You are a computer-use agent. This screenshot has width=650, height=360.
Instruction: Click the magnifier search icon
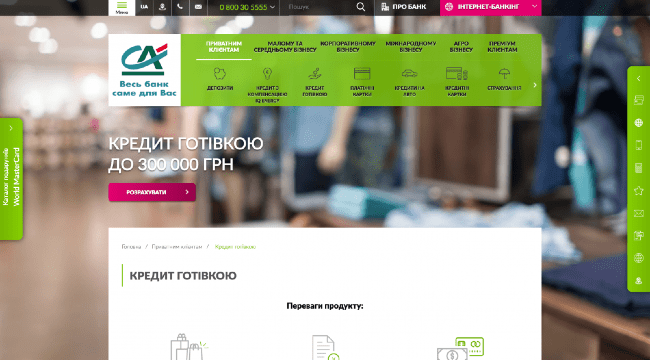[x=361, y=7]
